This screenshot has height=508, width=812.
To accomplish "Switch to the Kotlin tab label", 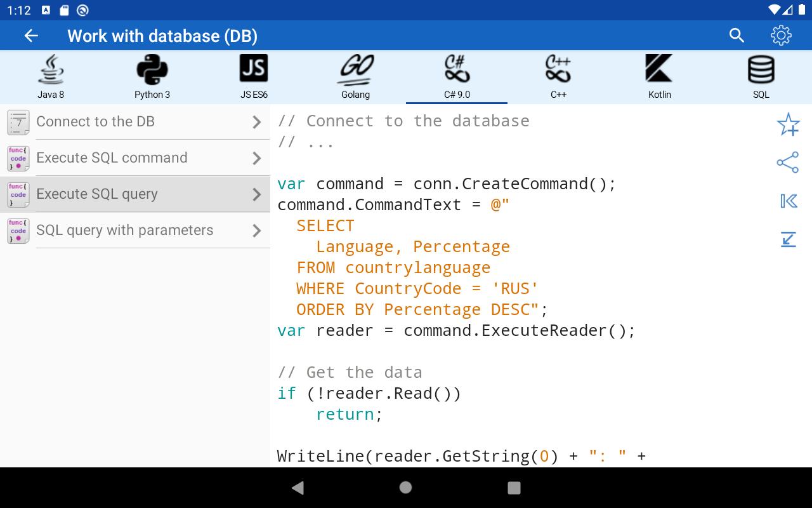I will coord(660,95).
